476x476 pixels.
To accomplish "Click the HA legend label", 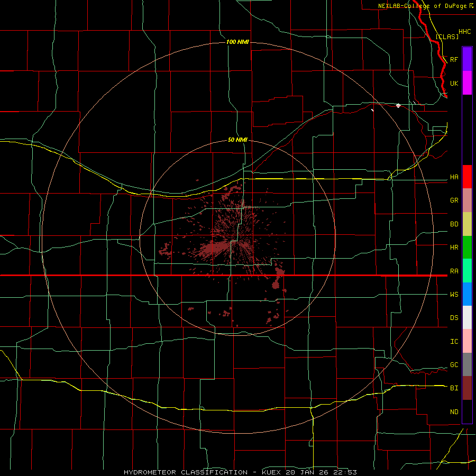I will click(x=454, y=177).
